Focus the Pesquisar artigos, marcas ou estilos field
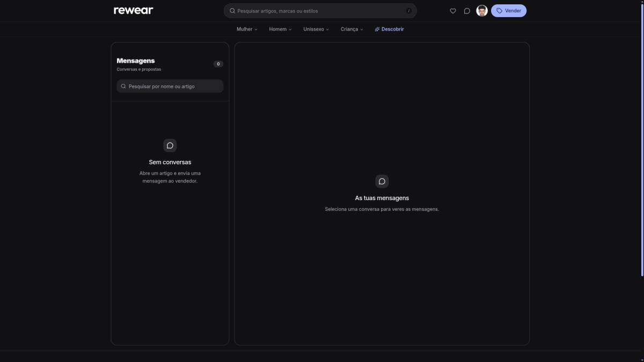The height and width of the screenshot is (362, 644). 320,11
